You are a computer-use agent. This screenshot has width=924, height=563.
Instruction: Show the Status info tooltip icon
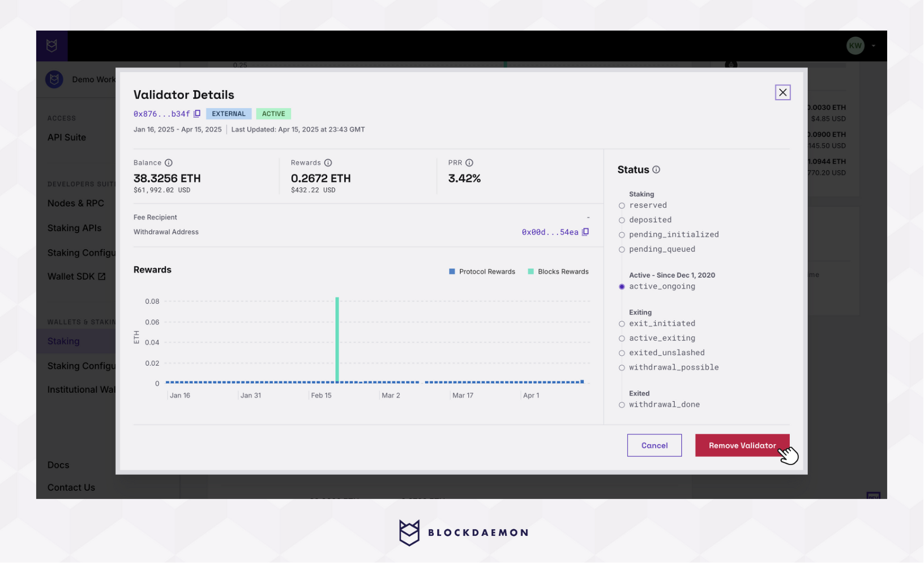pos(656,169)
